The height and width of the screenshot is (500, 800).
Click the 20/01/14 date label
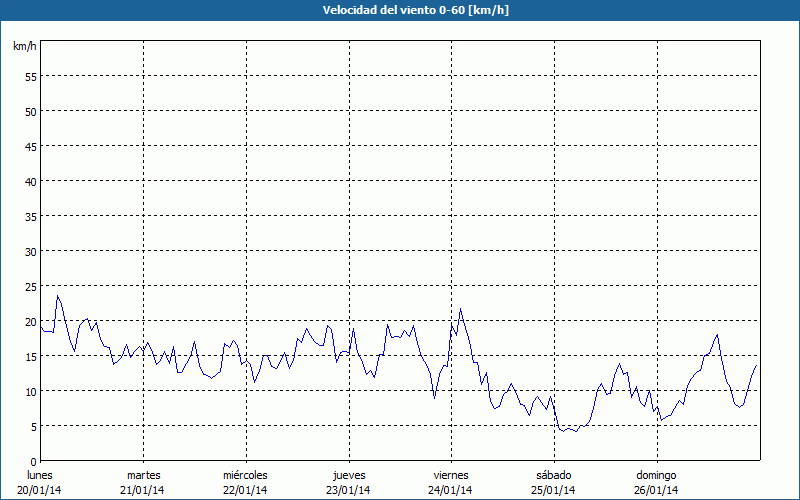tap(40, 490)
